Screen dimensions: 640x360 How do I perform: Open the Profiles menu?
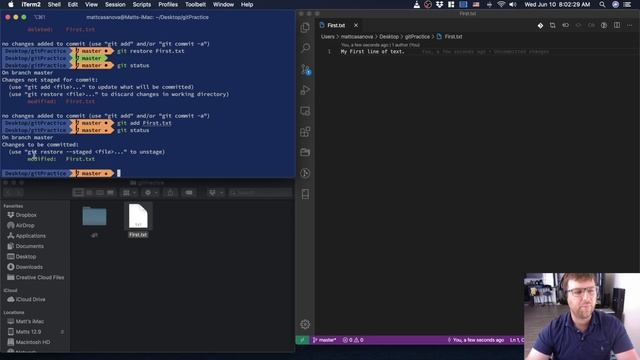click(x=168, y=4)
